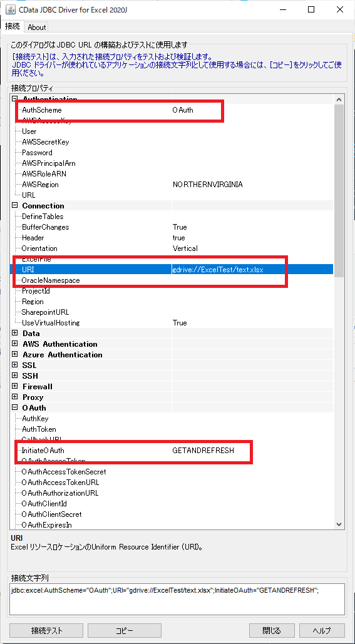The image size is (355, 644).
Task: Expand the SSH section
Action: 15,376
